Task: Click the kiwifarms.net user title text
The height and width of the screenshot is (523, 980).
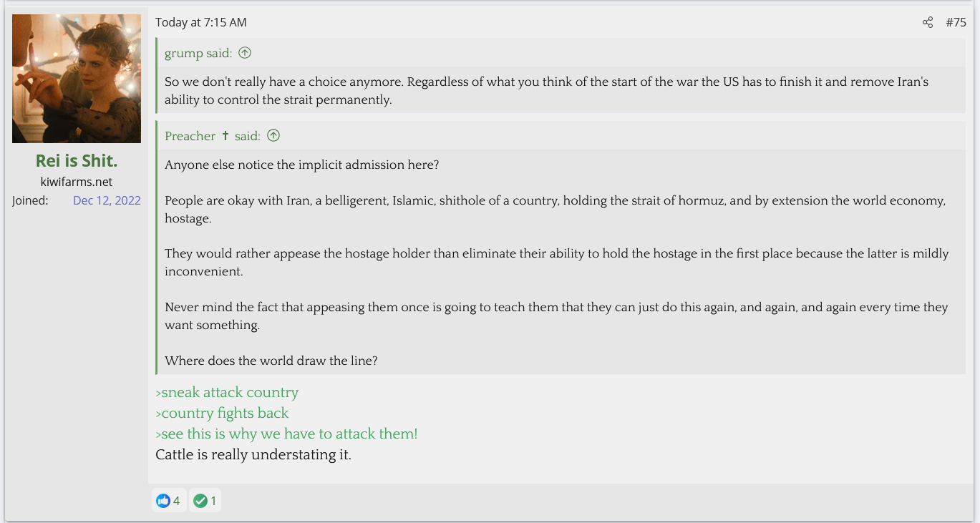Action: (77, 182)
